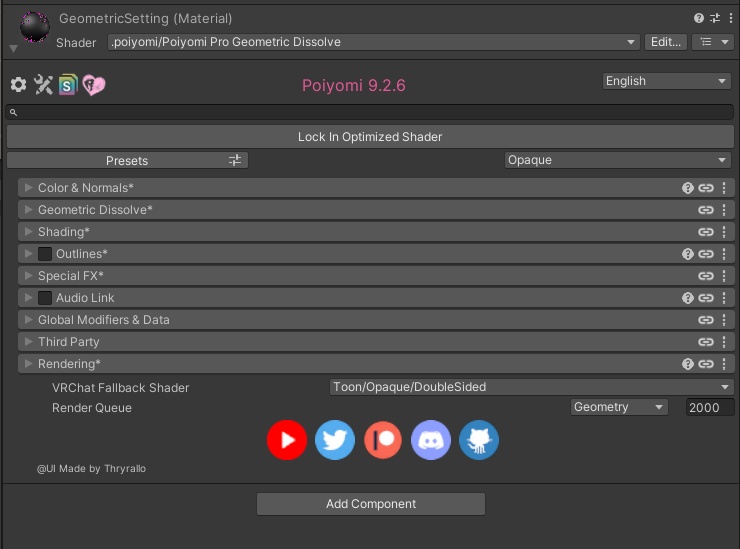Open the English language dropdown
Image resolution: width=740 pixels, height=549 pixels.
666,81
